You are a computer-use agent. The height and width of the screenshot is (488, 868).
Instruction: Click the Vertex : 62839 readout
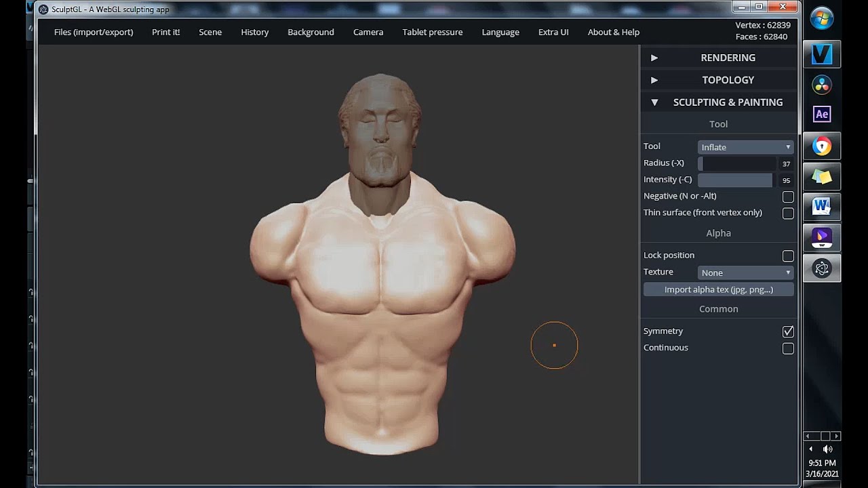point(763,25)
